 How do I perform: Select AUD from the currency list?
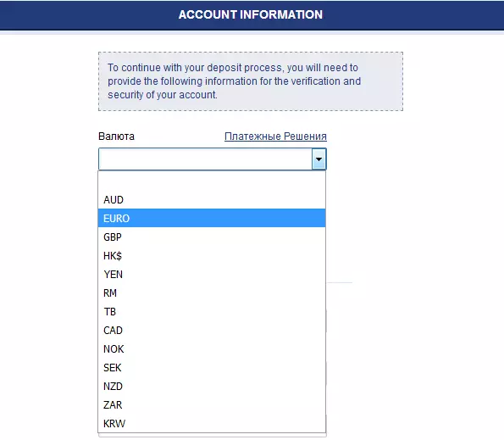(x=212, y=200)
